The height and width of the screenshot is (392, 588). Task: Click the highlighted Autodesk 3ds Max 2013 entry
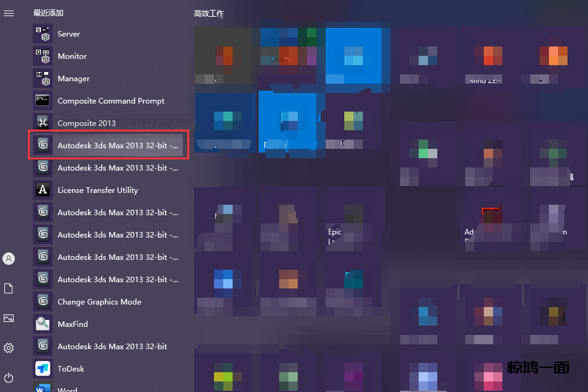pos(109,145)
